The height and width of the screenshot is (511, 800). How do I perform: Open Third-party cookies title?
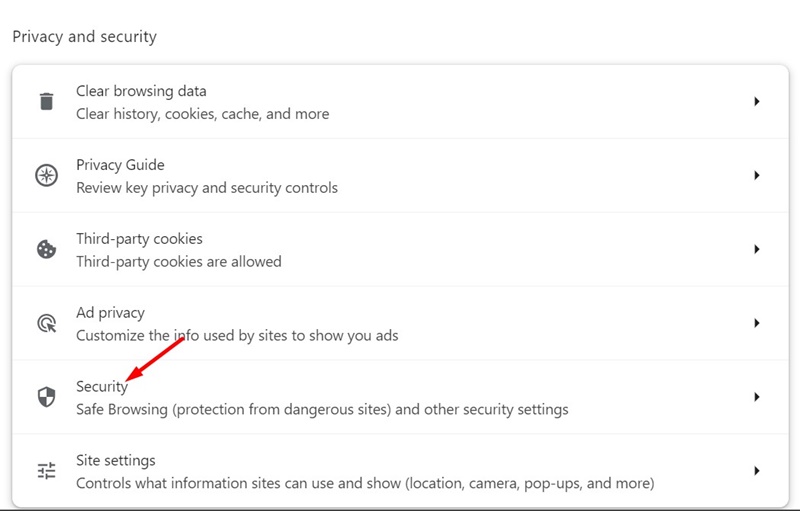point(139,239)
